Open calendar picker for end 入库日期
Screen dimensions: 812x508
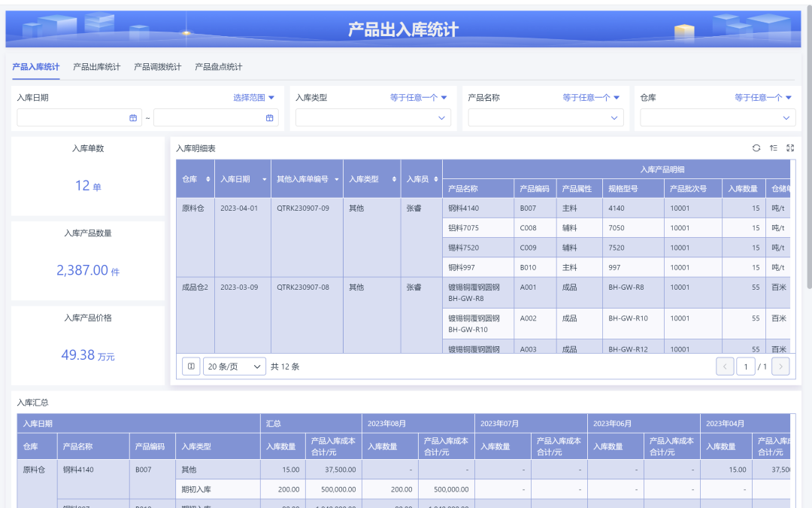click(269, 117)
